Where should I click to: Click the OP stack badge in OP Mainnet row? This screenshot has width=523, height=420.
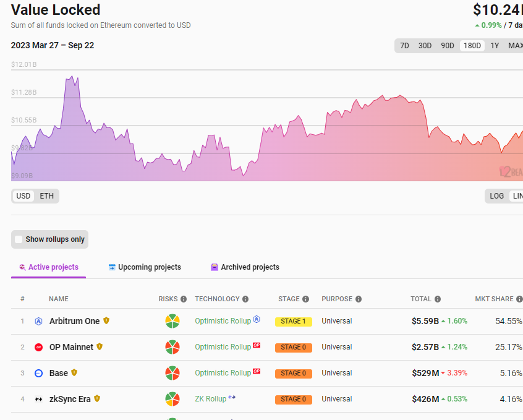click(x=257, y=345)
